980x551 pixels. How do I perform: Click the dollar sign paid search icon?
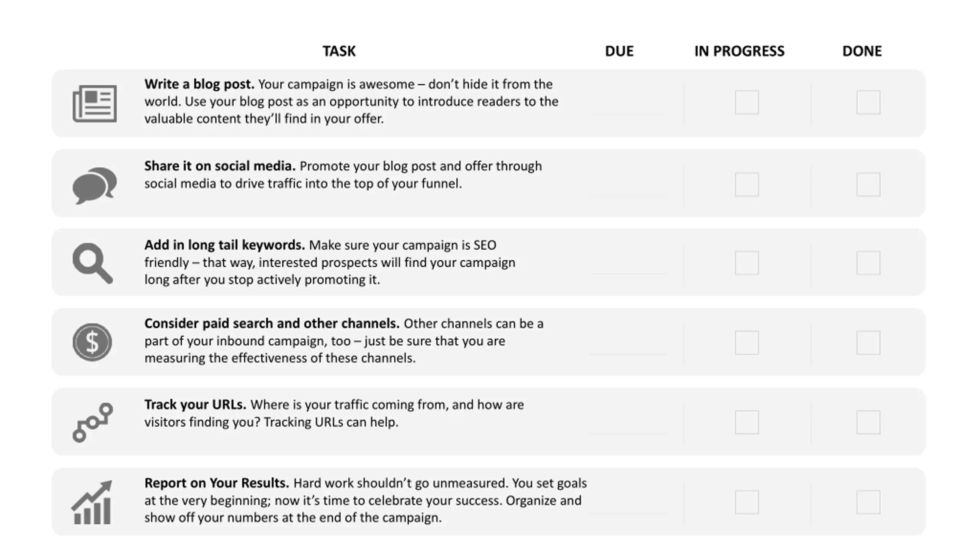pyautogui.click(x=92, y=342)
